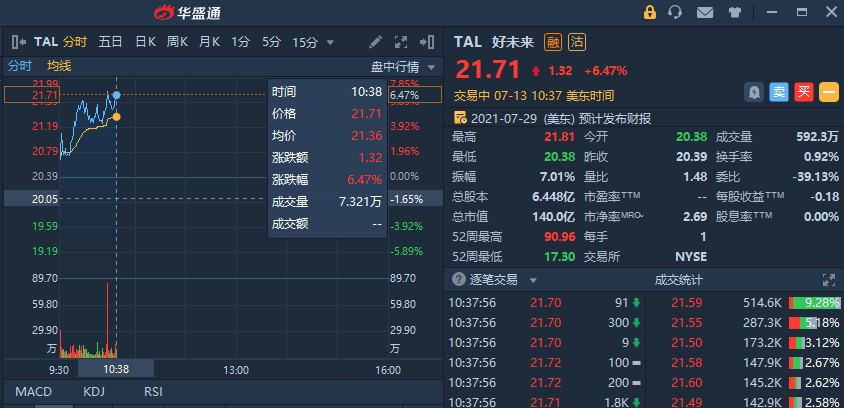Switch to the 日K chart tab
Image resolution: width=844 pixels, height=408 pixels.
(x=145, y=42)
